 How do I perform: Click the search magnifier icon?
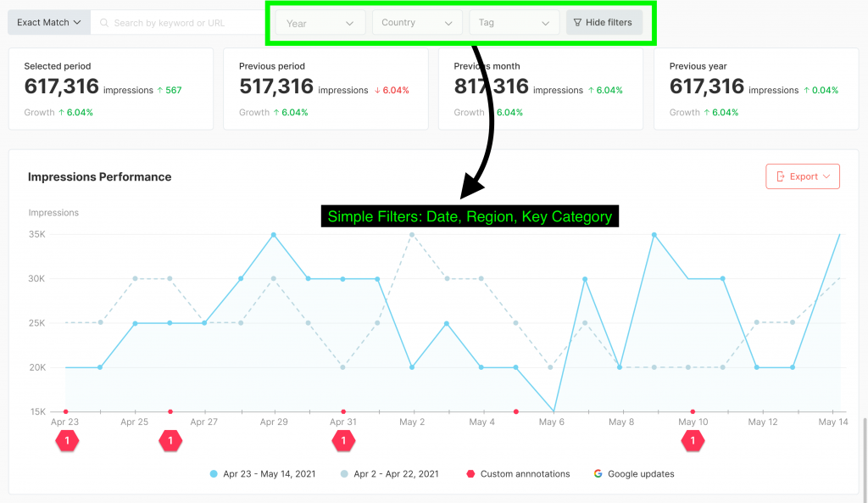[104, 23]
